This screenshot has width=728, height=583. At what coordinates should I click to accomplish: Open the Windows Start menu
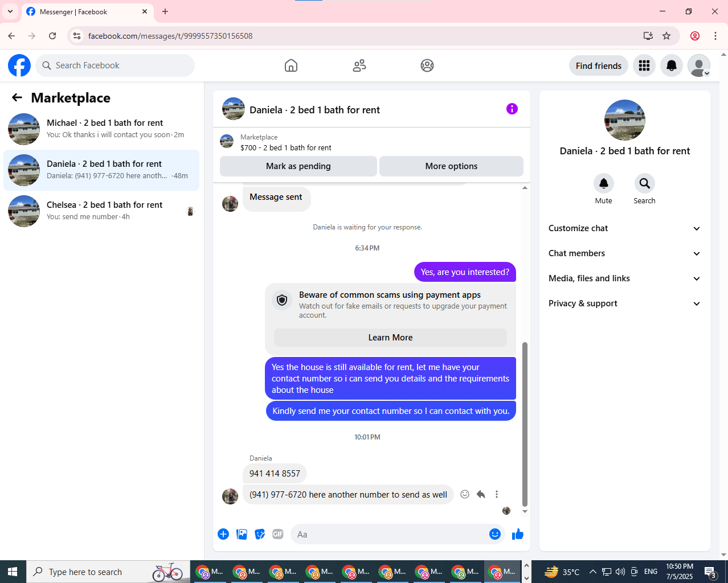pyautogui.click(x=13, y=572)
